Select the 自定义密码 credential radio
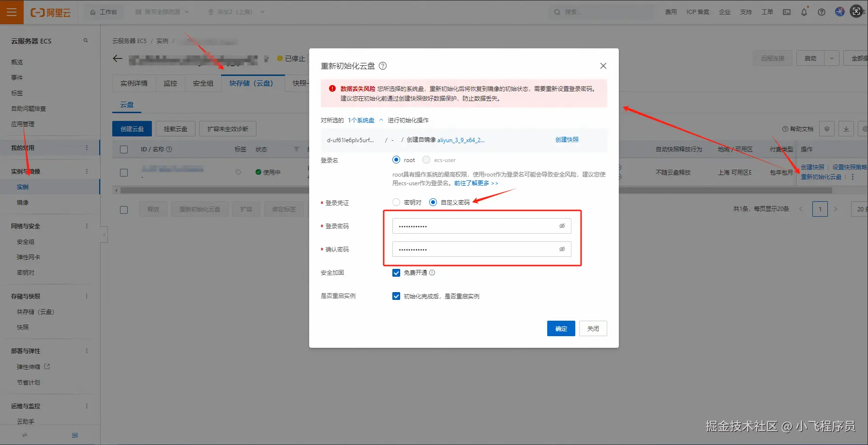 point(433,202)
